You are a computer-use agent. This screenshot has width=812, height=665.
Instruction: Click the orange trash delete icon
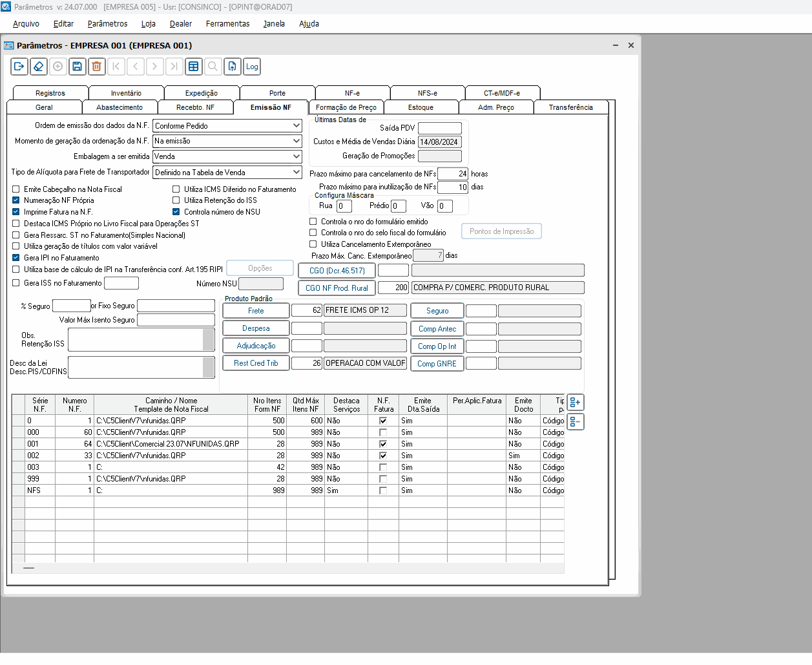[x=96, y=67]
